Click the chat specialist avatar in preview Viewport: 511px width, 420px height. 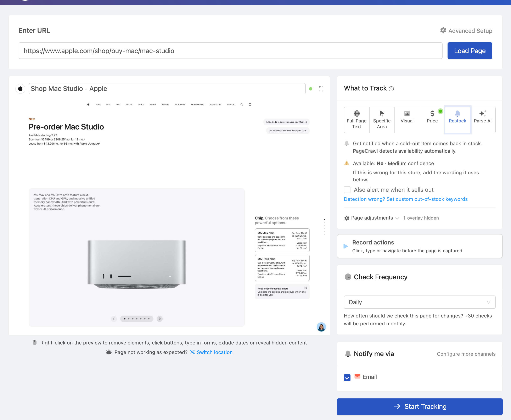[x=321, y=327]
